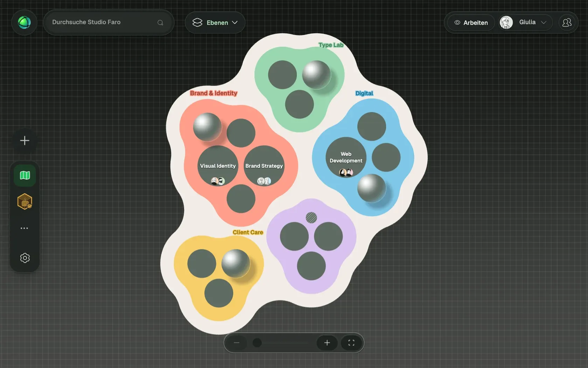588x368 pixels.
Task: Open the members people icon
Action: 567,22
